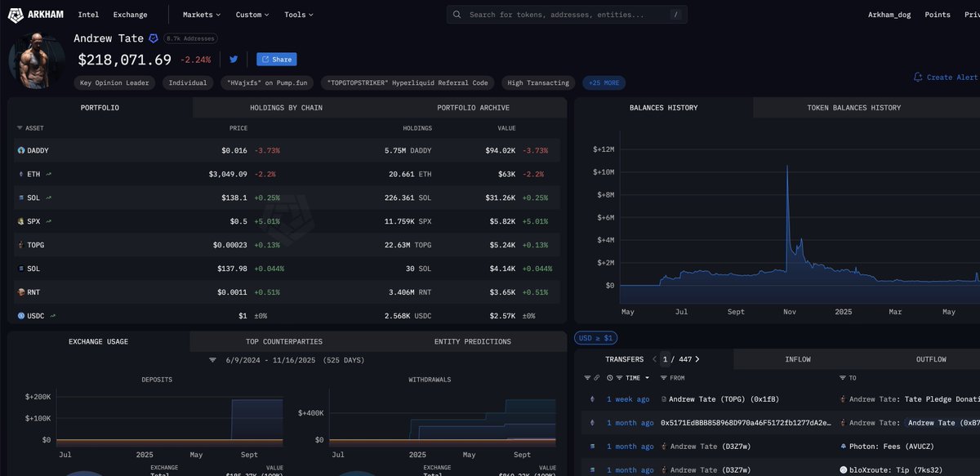Click the SPX token icon
980x476 pixels.
point(21,221)
